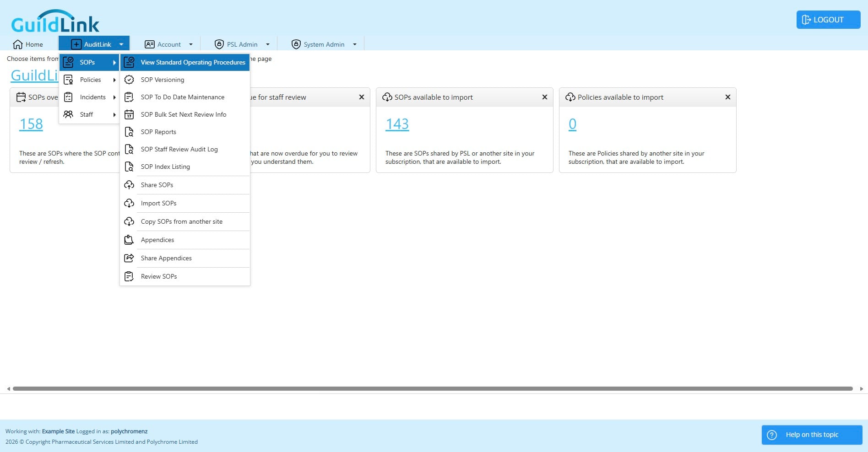Image resolution: width=868 pixels, height=452 pixels.
Task: Click Help on this topic button
Action: click(x=812, y=435)
